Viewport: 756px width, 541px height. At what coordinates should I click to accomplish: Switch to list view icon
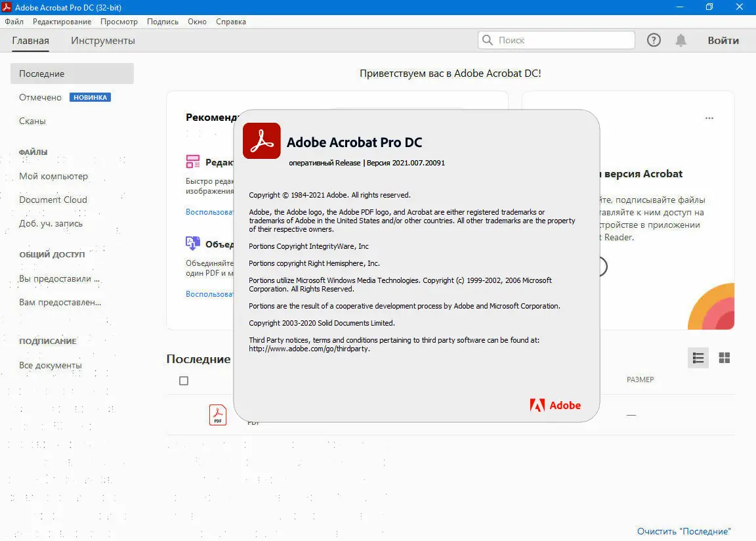coord(698,358)
